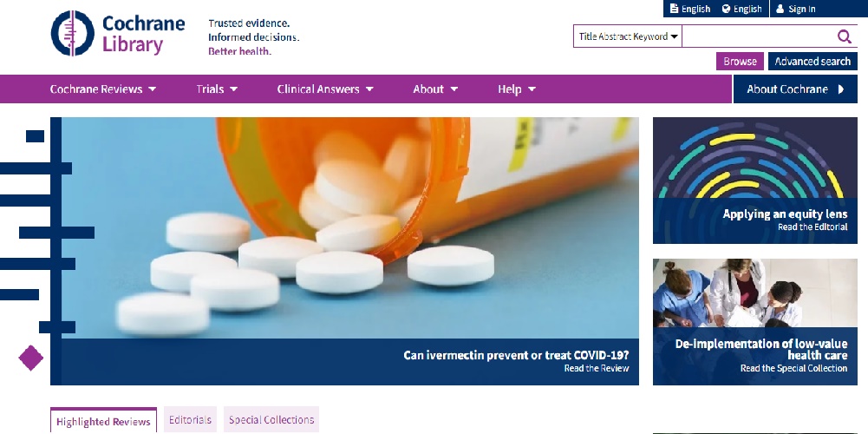The width and height of the screenshot is (868, 434).
Task: Click the Cochrane Library logo
Action: click(118, 33)
